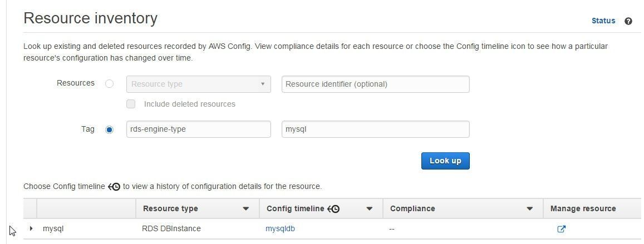Enable Include deleted resources checkbox
The image size is (644, 244).
pyautogui.click(x=131, y=104)
